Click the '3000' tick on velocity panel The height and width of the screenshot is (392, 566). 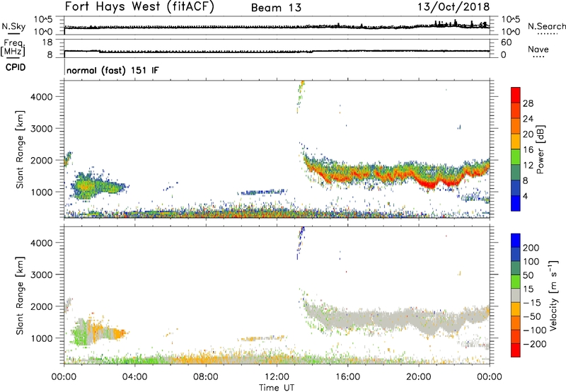(x=42, y=275)
